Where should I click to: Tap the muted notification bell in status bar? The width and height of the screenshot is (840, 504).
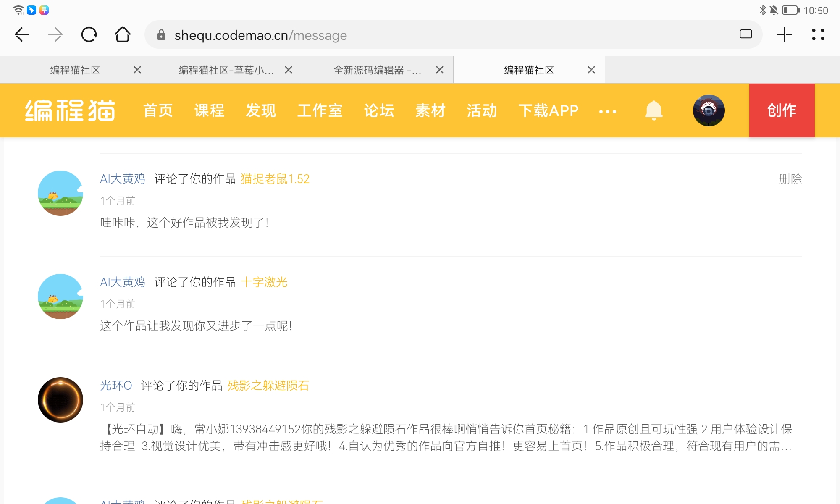coord(774,10)
